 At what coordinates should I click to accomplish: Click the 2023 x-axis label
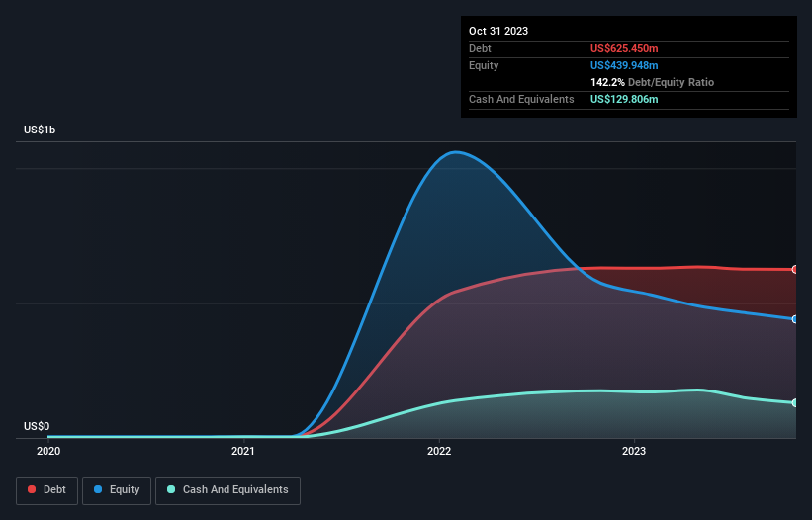[634, 451]
